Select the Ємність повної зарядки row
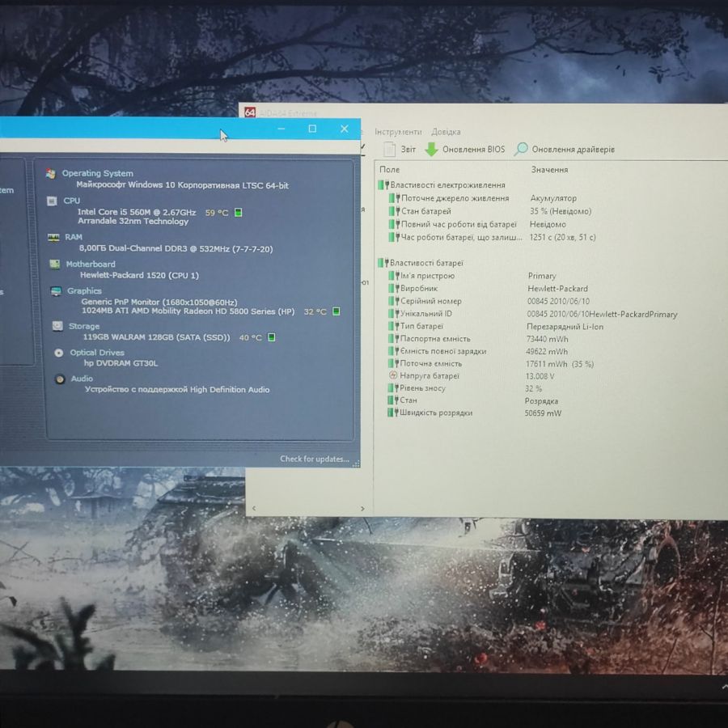Screen dimensions: 728x728 pyautogui.click(x=478, y=352)
